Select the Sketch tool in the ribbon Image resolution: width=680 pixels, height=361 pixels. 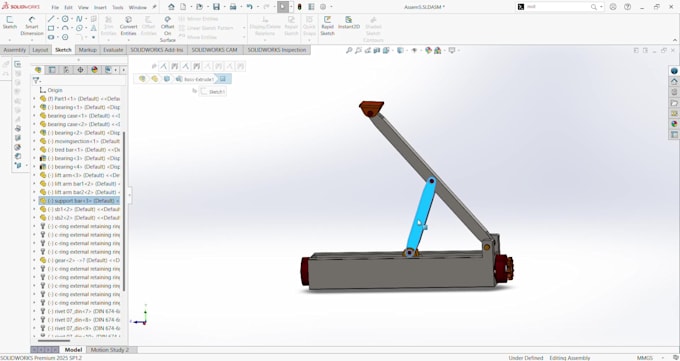click(10, 23)
